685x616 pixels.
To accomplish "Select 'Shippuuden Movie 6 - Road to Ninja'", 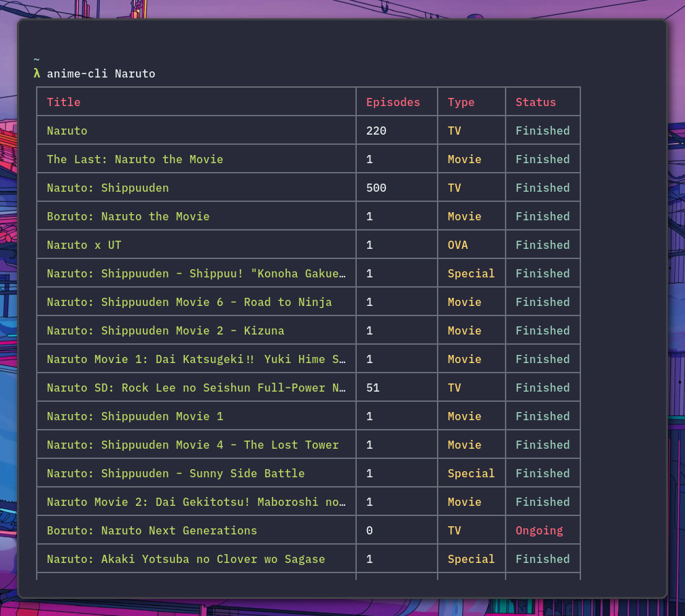I will 190,302.
